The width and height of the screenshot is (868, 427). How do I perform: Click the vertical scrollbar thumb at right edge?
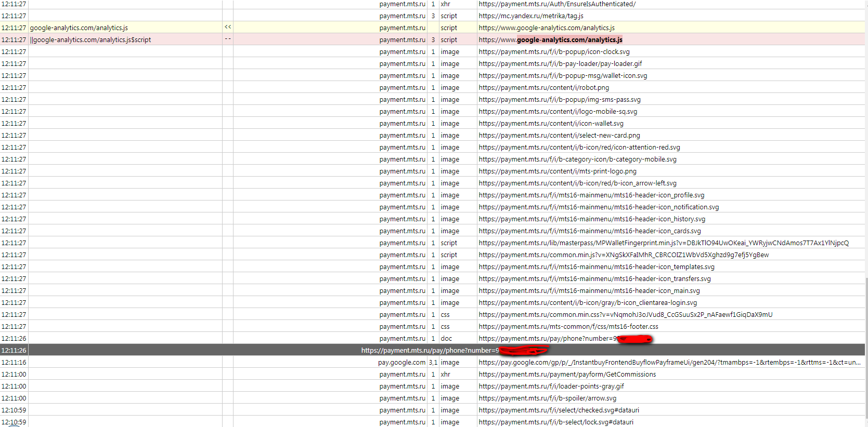pyautogui.click(x=866, y=348)
